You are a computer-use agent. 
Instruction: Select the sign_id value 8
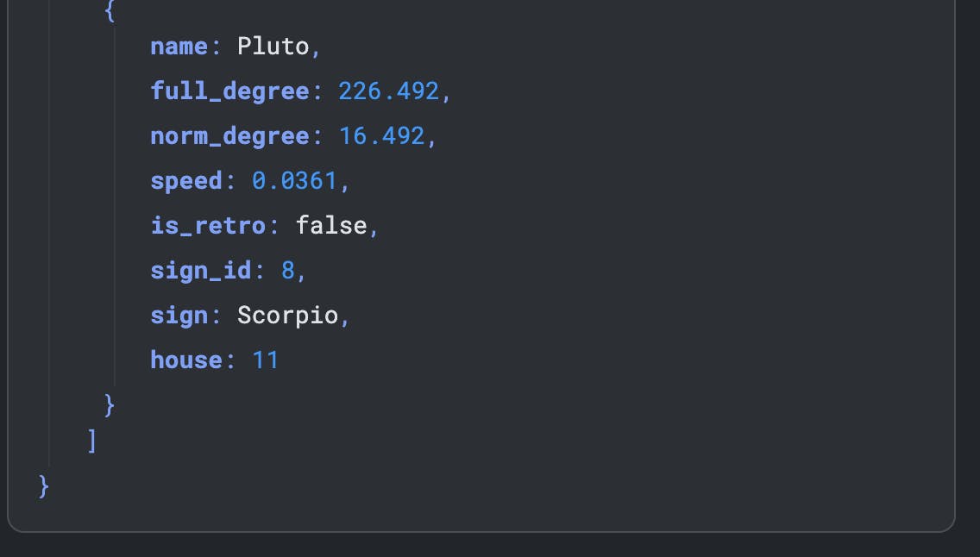coord(288,270)
